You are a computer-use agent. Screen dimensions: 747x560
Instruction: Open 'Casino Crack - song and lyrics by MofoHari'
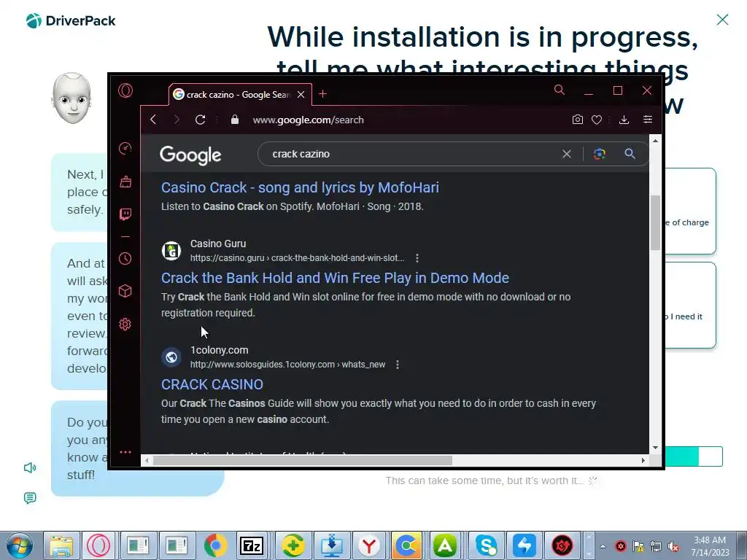coord(300,187)
